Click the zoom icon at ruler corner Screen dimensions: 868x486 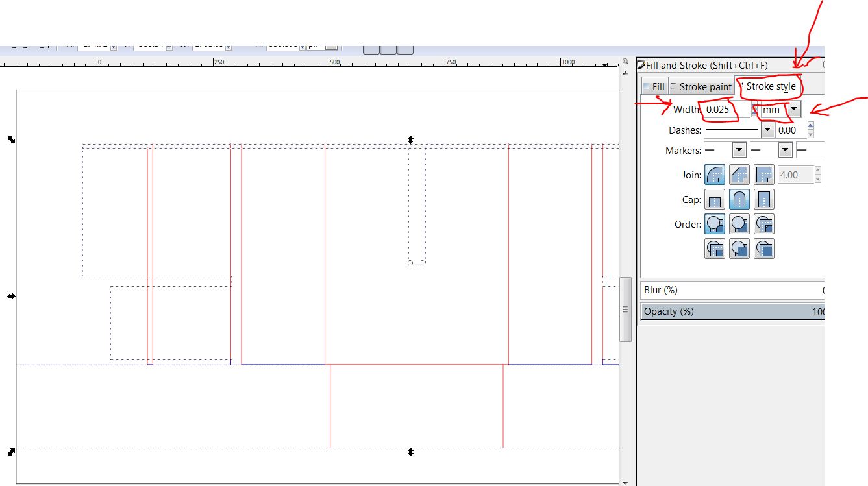[626, 62]
